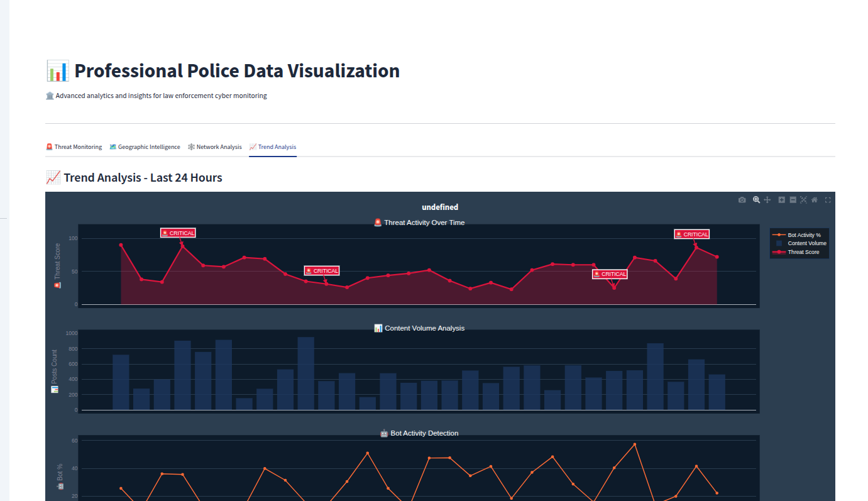Click the Zoom out minus icon

click(x=793, y=200)
